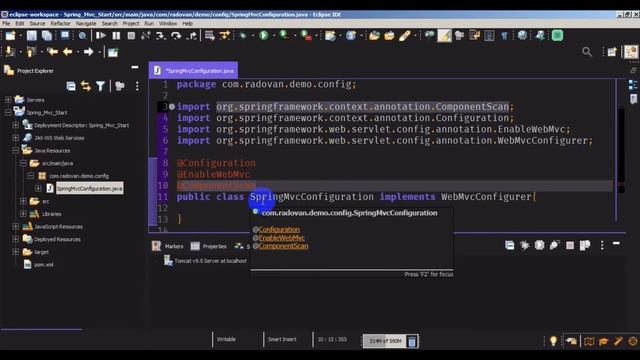
Task: Follow the ComponentScan link in hover popup
Action: 284,246
